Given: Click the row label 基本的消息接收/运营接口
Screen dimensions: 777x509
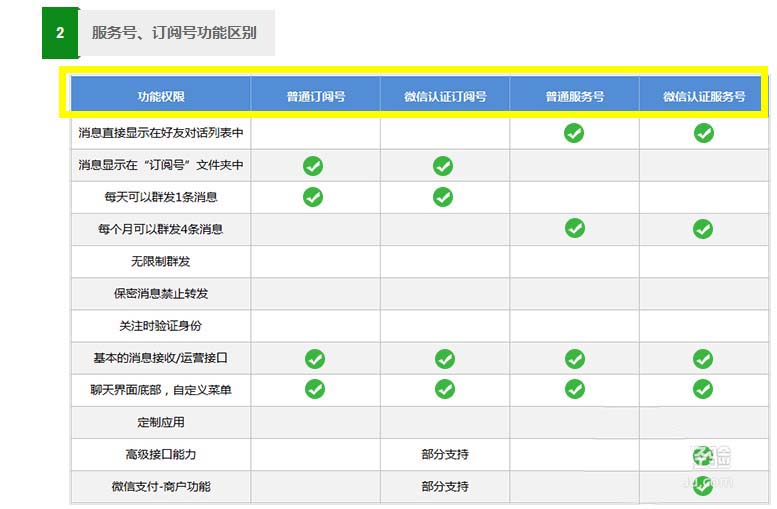Looking at the screenshot, I should tap(161, 358).
